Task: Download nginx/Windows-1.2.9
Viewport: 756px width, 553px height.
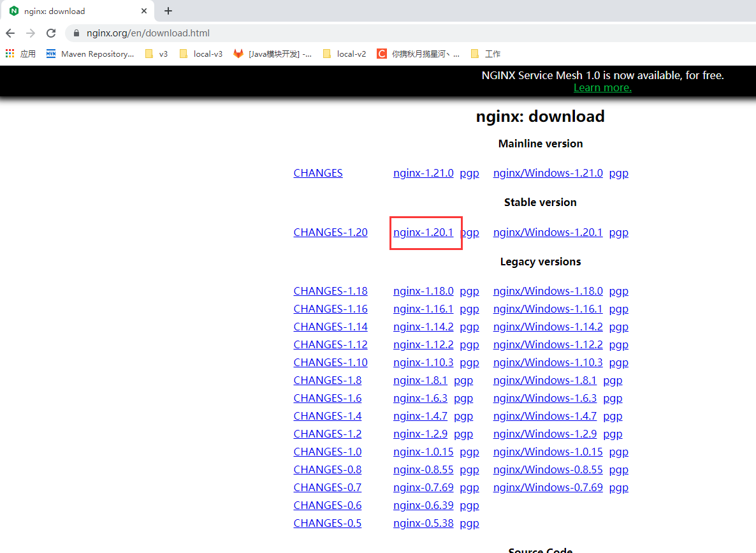Action: click(x=545, y=434)
